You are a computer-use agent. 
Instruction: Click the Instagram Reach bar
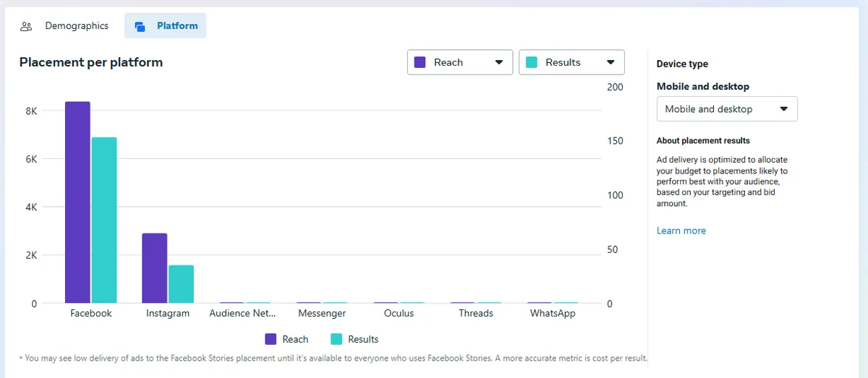pyautogui.click(x=155, y=268)
